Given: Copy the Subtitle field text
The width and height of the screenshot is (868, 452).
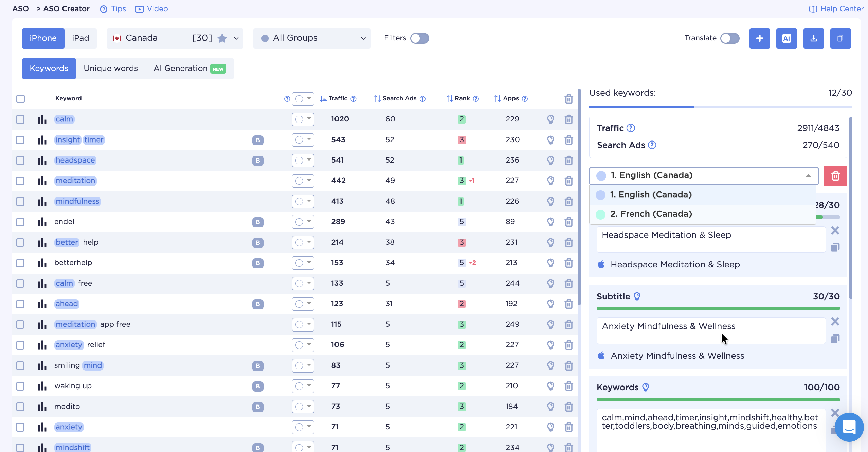Looking at the screenshot, I should point(835,338).
